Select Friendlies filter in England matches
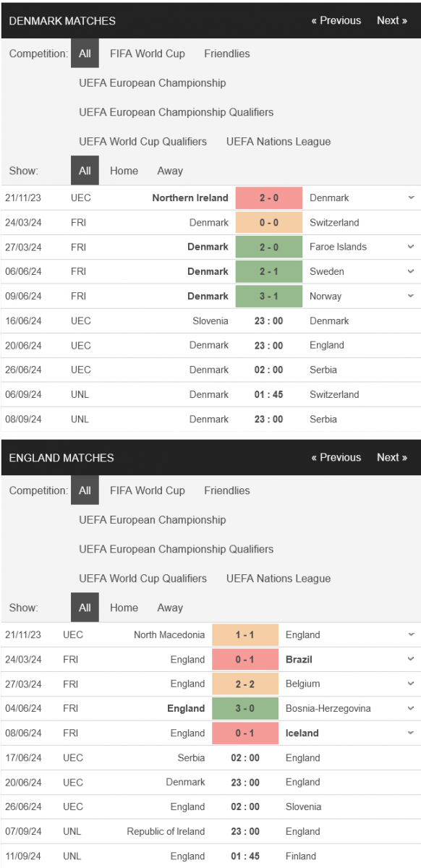Viewport: 421px width, 868px height. (227, 490)
